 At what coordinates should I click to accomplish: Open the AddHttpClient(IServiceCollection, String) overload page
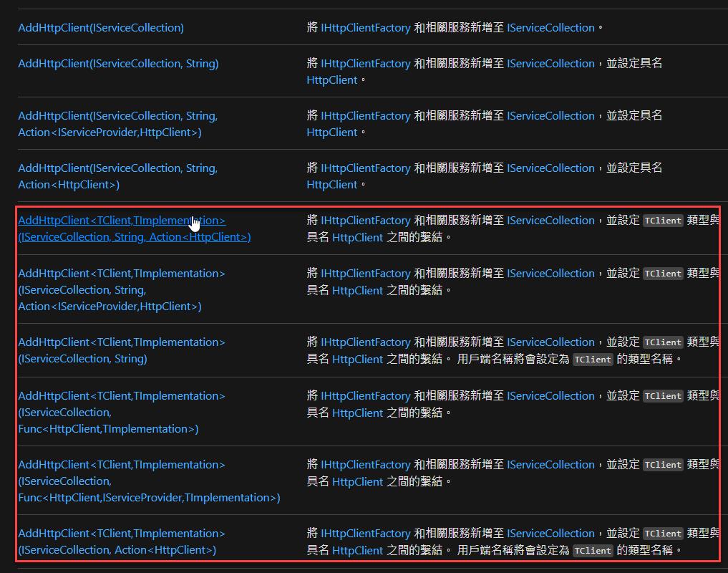tap(117, 63)
